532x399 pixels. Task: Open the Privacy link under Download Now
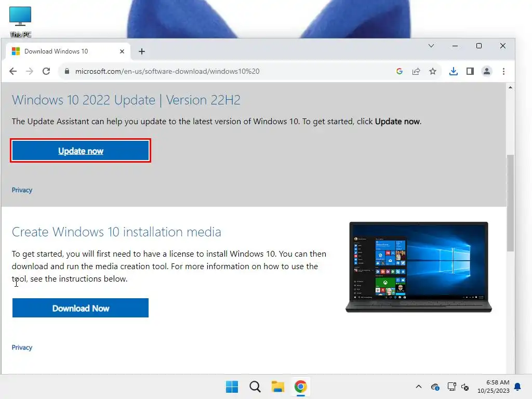click(x=22, y=348)
